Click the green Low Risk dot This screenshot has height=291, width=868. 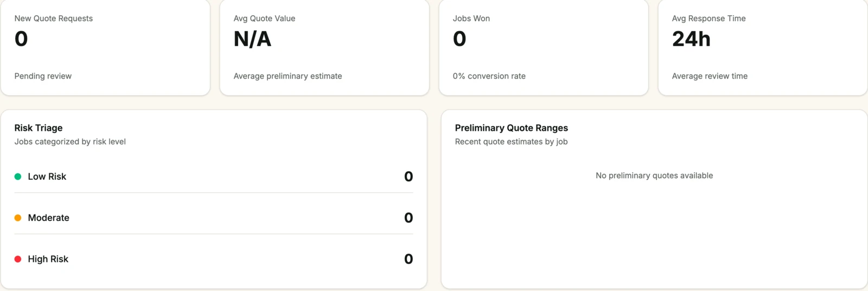(x=18, y=176)
